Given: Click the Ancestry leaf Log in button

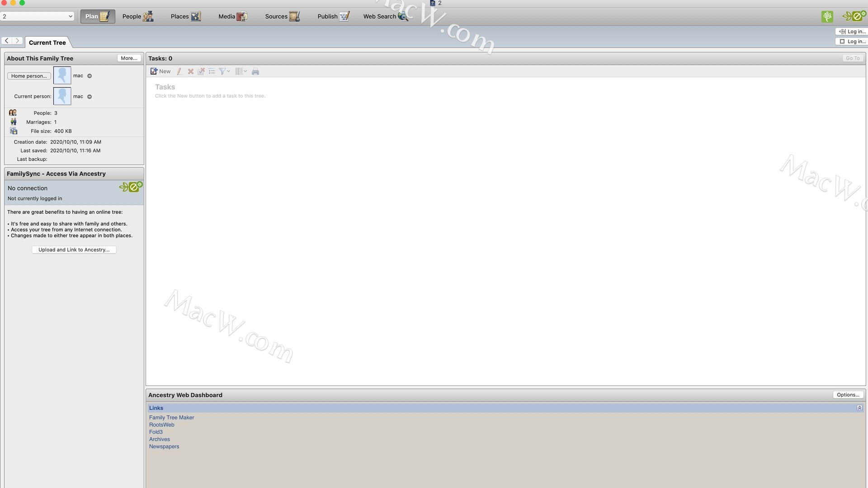Looking at the screenshot, I should pos(851,32).
